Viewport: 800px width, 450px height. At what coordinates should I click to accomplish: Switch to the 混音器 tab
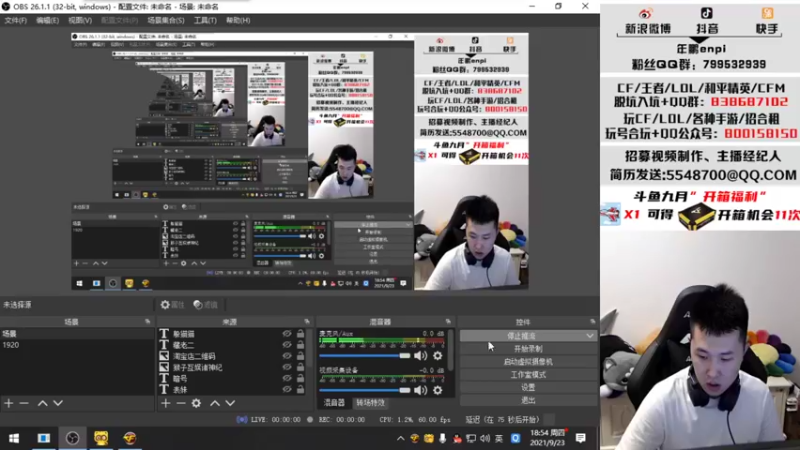pos(334,403)
